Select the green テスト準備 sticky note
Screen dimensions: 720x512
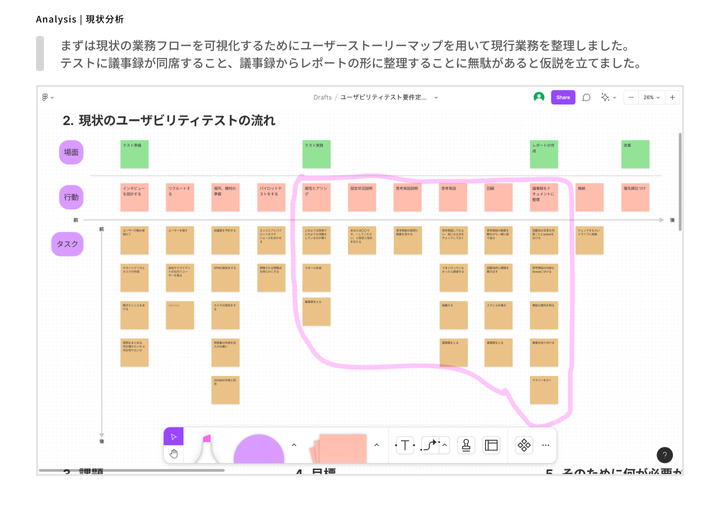(135, 154)
